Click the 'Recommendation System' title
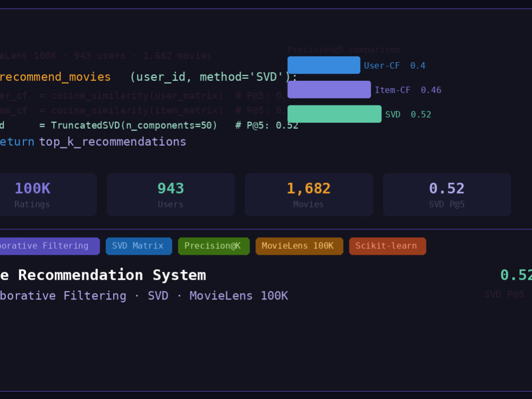 112,275
